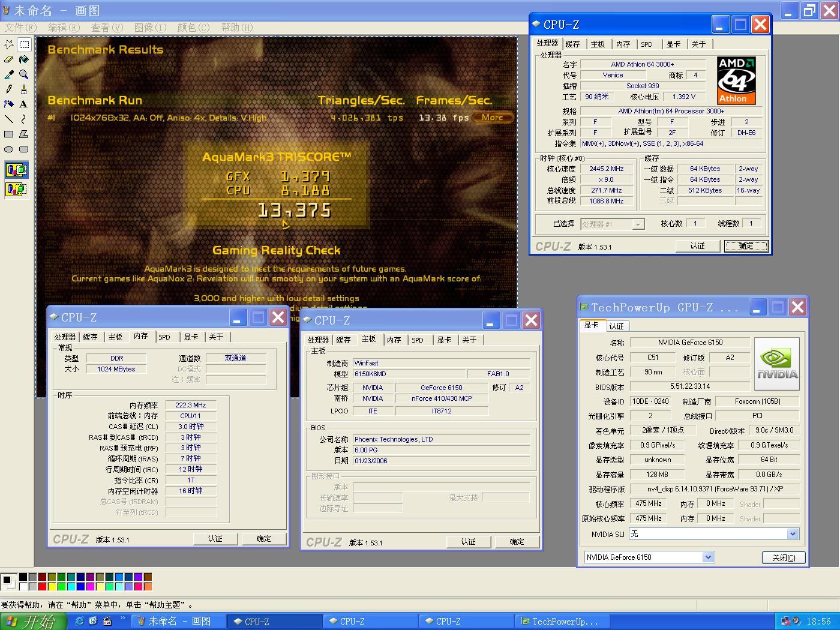
Task: Open the clapperboard icon in quick launch
Action: click(x=107, y=621)
